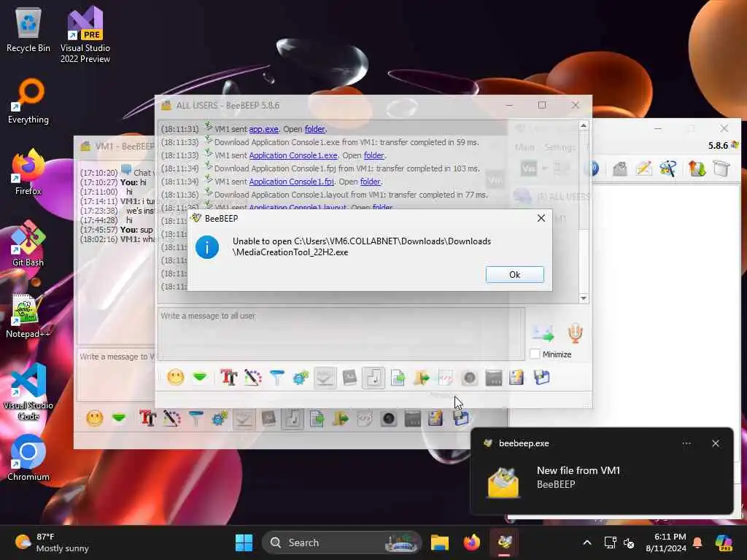
Task: Pick text color pen icon in ALL USERS toolbar
Action: pos(253,378)
